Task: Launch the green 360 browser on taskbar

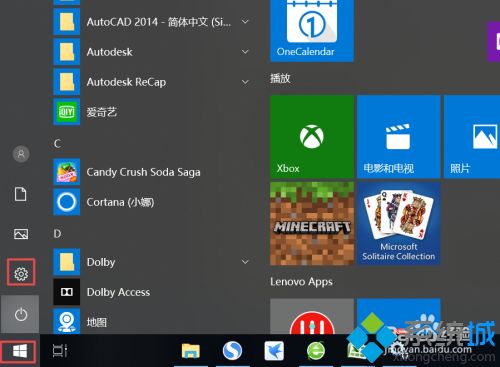Action: (316, 351)
